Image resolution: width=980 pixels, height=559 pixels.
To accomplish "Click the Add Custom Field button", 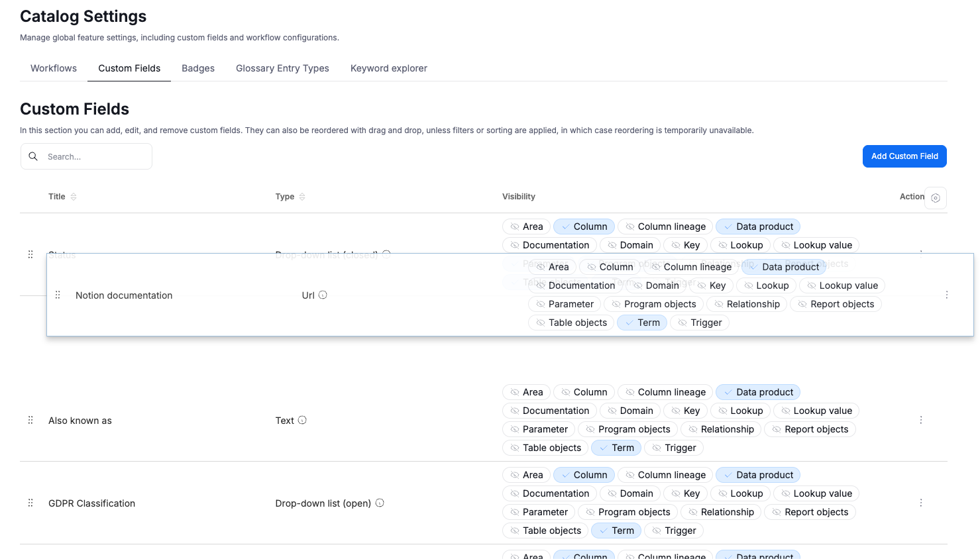I will (904, 156).
